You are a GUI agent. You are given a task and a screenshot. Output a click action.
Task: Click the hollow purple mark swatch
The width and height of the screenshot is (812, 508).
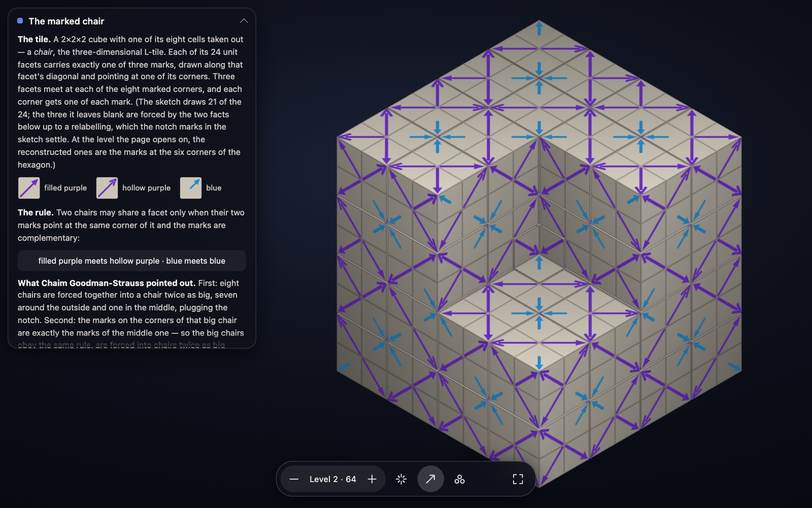(107, 188)
